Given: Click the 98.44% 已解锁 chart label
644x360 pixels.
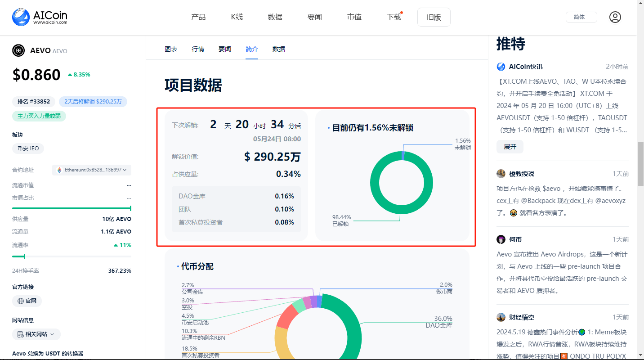Looking at the screenshot, I should click(342, 220).
